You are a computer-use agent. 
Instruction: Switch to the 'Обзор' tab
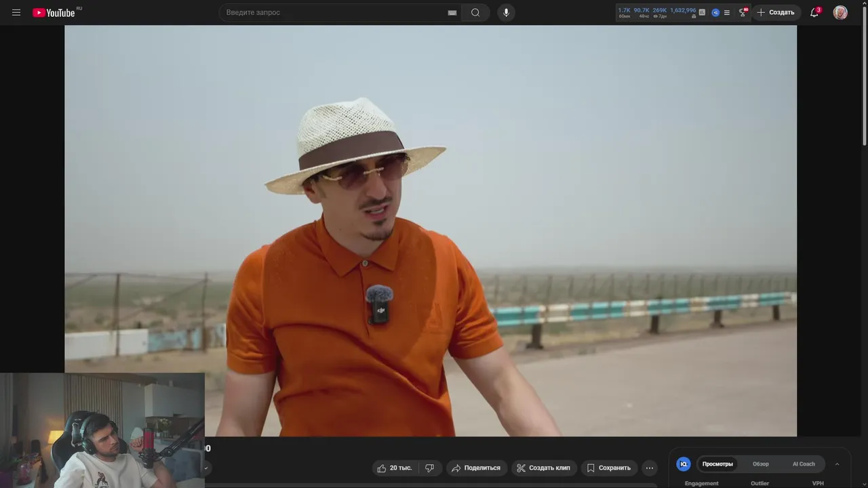click(x=761, y=464)
